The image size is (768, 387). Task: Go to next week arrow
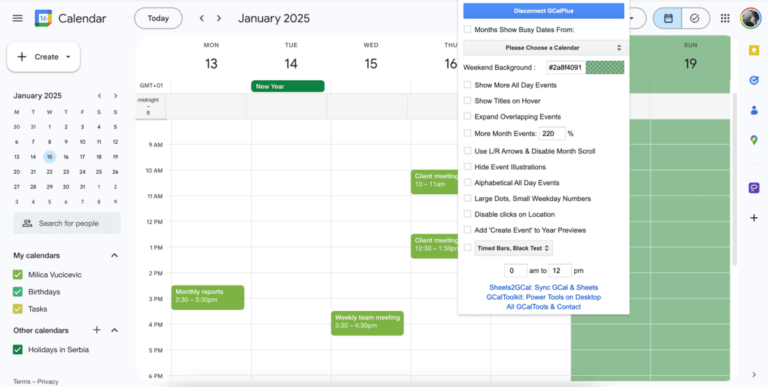coord(219,18)
